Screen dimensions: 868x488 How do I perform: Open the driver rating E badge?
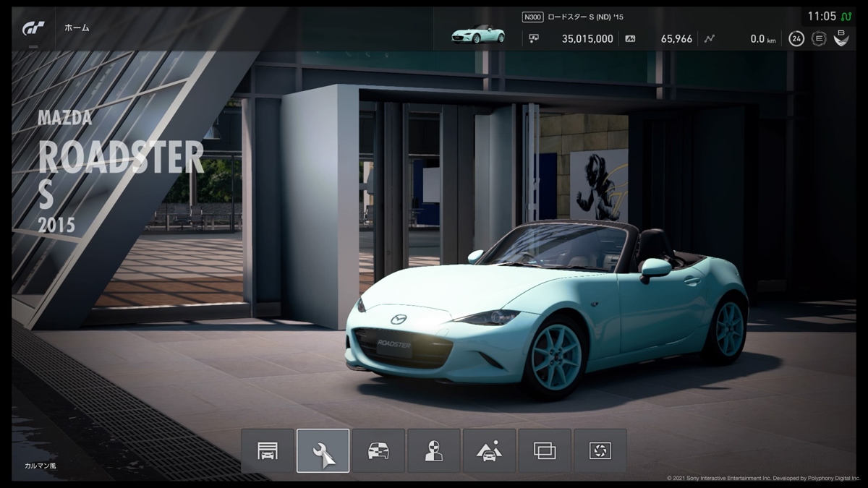click(819, 39)
